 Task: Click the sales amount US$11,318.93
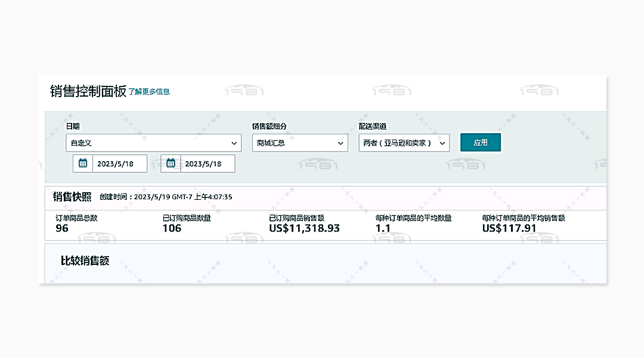304,229
